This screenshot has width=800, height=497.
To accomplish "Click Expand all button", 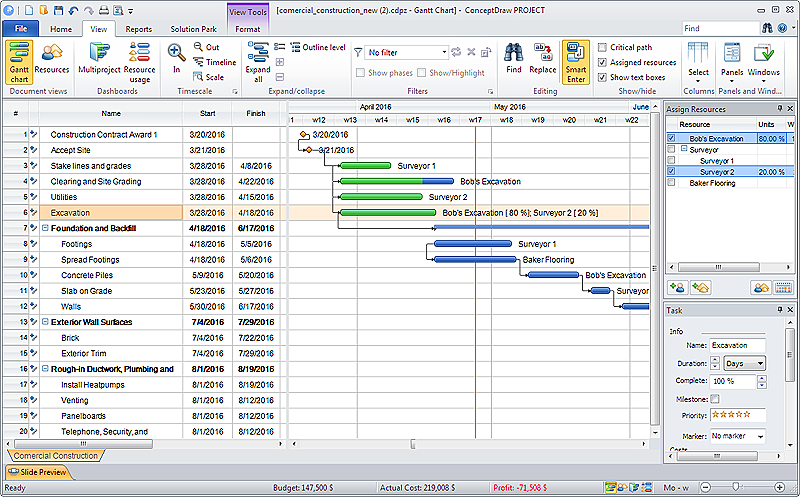I will pos(258,62).
